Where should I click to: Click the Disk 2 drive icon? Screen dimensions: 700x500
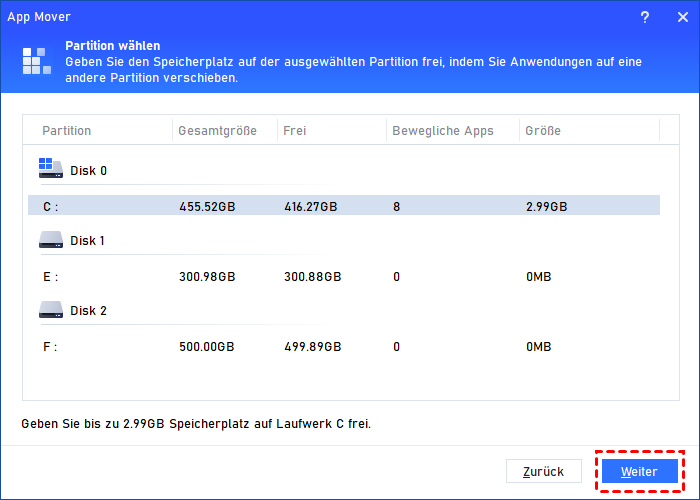[x=50, y=310]
